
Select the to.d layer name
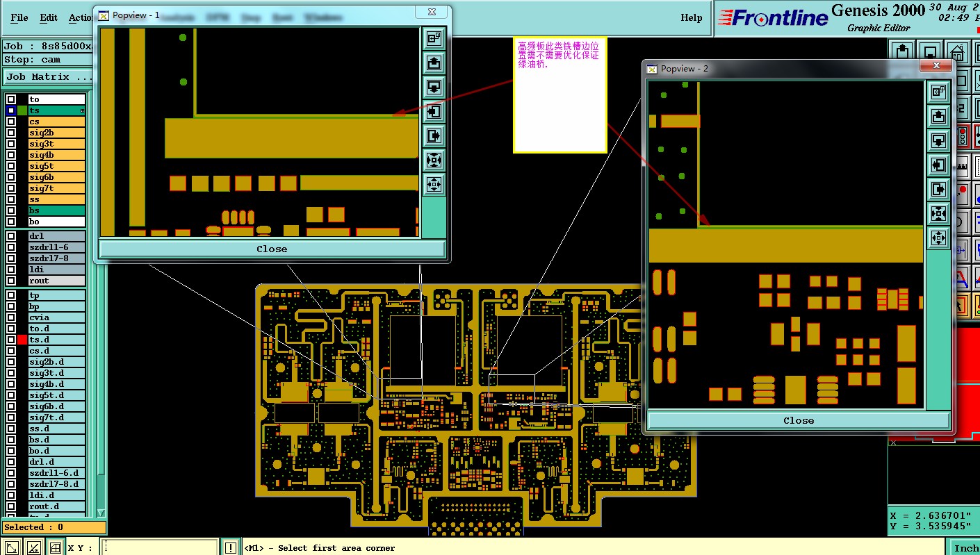pos(56,329)
